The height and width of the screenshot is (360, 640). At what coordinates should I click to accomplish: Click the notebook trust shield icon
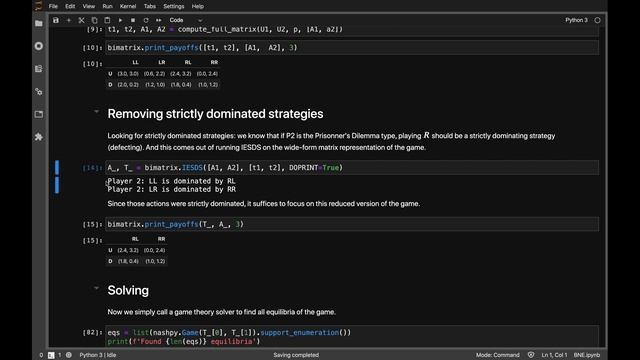tap(531, 355)
